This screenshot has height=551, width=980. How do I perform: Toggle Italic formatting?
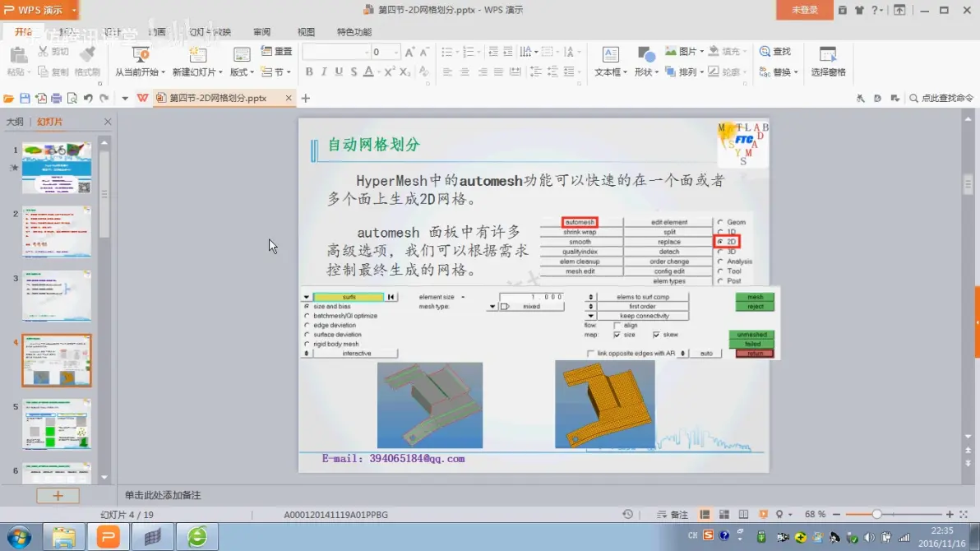point(324,72)
